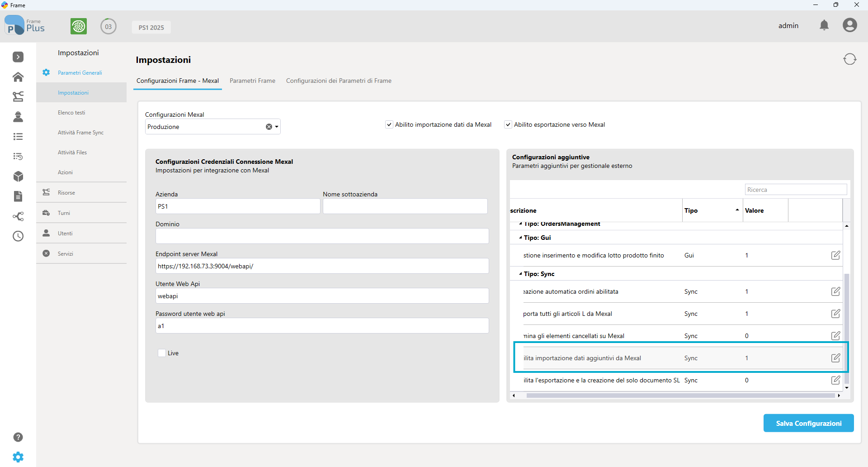
Task: Open the help question mark icon
Action: (x=18, y=437)
